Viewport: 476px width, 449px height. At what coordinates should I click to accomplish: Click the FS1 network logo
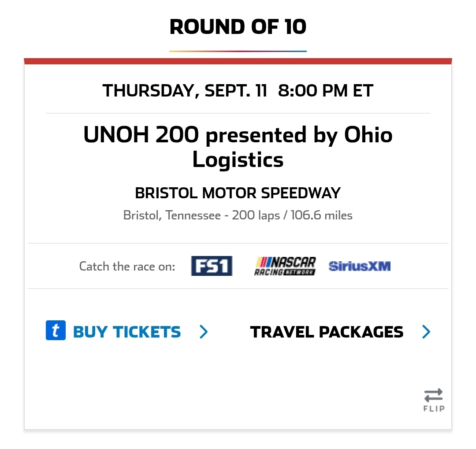(212, 266)
